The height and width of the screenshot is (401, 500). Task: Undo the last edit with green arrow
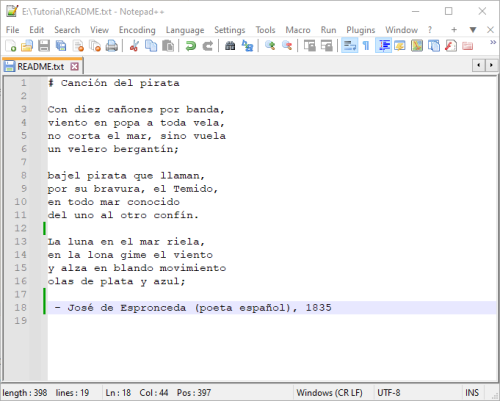(x=191, y=46)
